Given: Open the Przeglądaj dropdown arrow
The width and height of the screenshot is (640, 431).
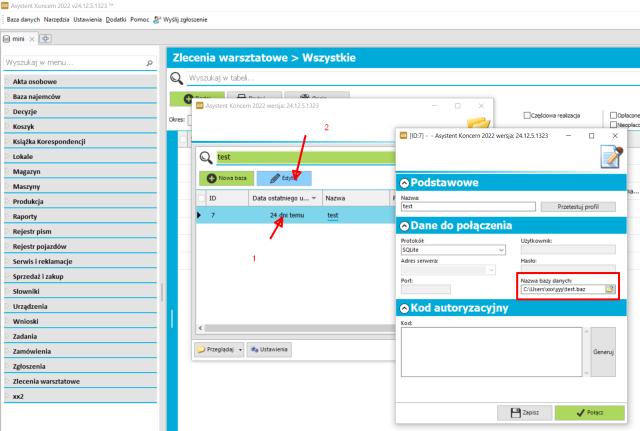Looking at the screenshot, I should [x=240, y=350].
